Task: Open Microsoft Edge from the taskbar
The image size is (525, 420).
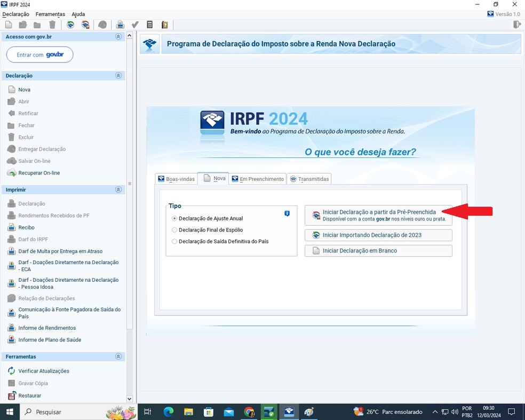Action: point(169,411)
